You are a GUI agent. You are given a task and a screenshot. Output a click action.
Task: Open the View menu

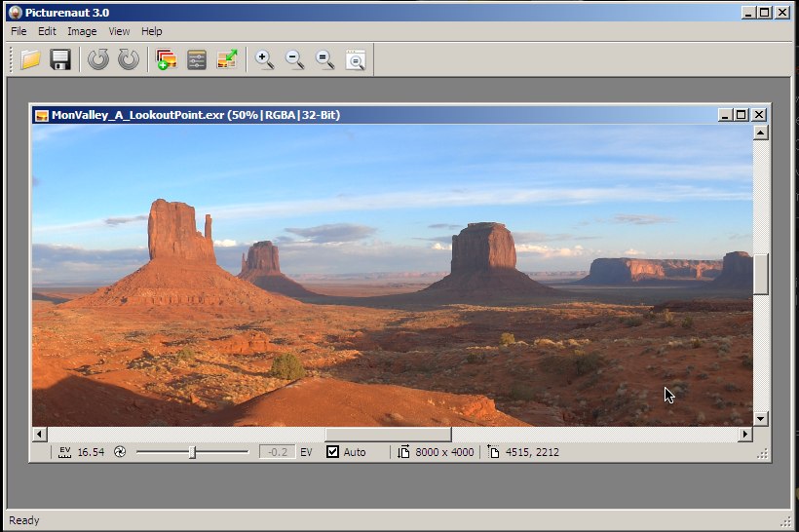click(119, 31)
